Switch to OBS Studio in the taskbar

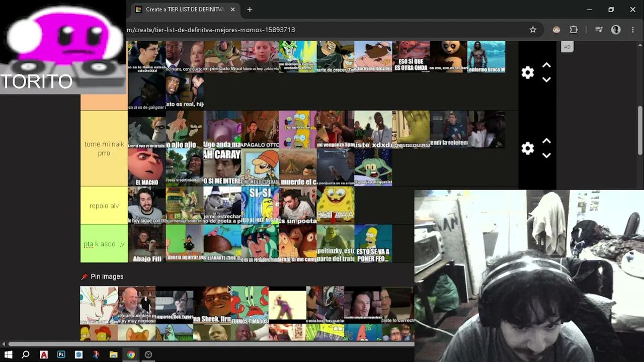148,354
